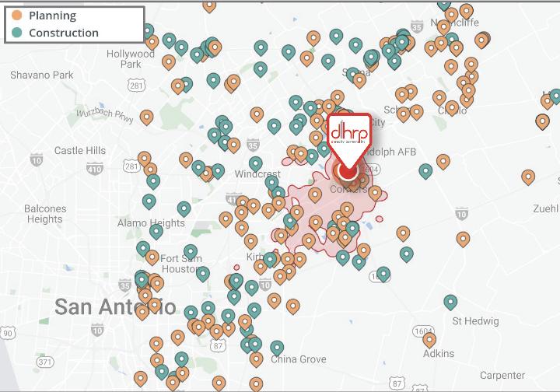Screen dimensions: 560x392
Task: Open the orange pin west of Zuehl
Action: pos(528,177)
